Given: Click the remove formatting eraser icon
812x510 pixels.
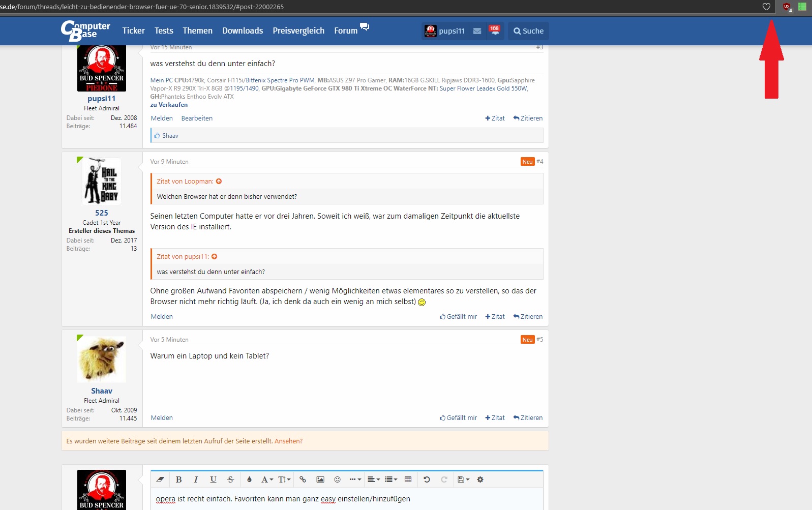Looking at the screenshot, I should [x=160, y=479].
